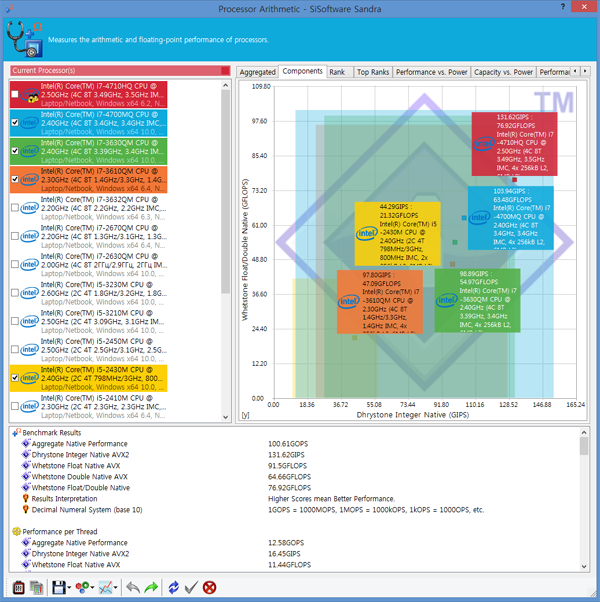Switch to Performance vs. Power tab
The width and height of the screenshot is (600, 602).
click(x=431, y=72)
